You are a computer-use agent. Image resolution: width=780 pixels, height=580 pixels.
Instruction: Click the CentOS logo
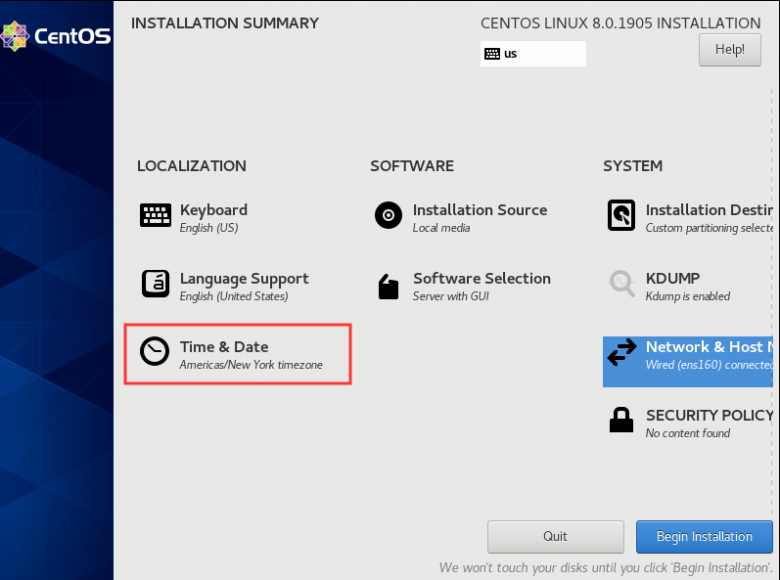click(56, 36)
